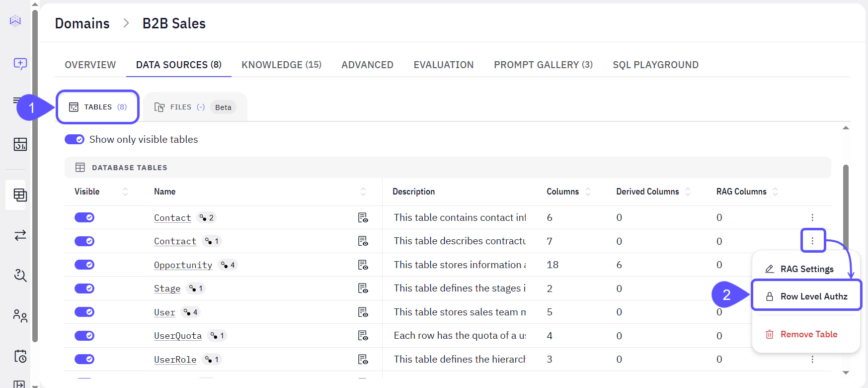Open three-dot menu for UserRole row

(x=812, y=359)
